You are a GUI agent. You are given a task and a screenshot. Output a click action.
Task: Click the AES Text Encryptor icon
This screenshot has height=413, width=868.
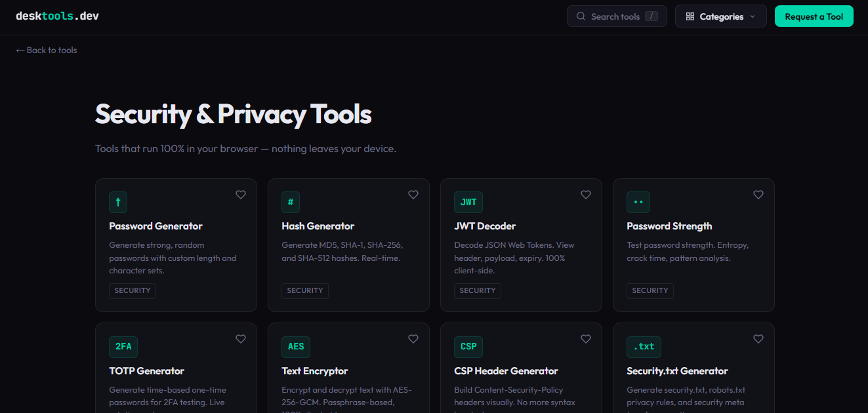(x=295, y=346)
